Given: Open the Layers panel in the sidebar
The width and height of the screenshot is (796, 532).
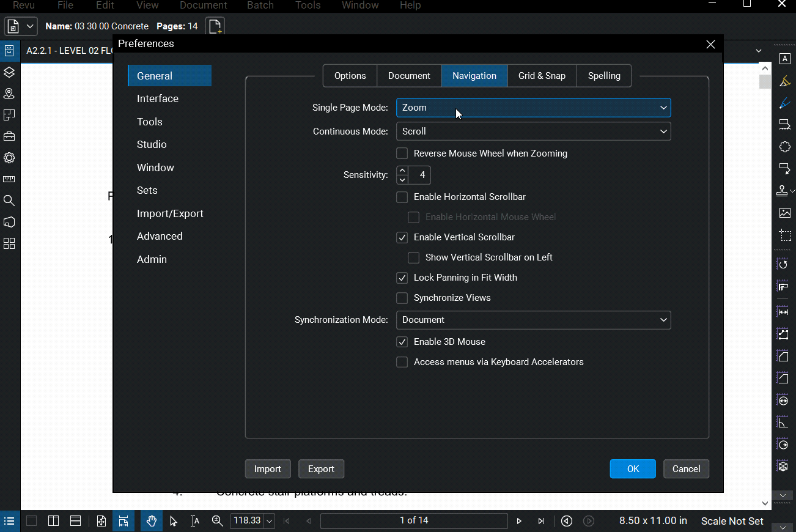Looking at the screenshot, I should (9, 73).
